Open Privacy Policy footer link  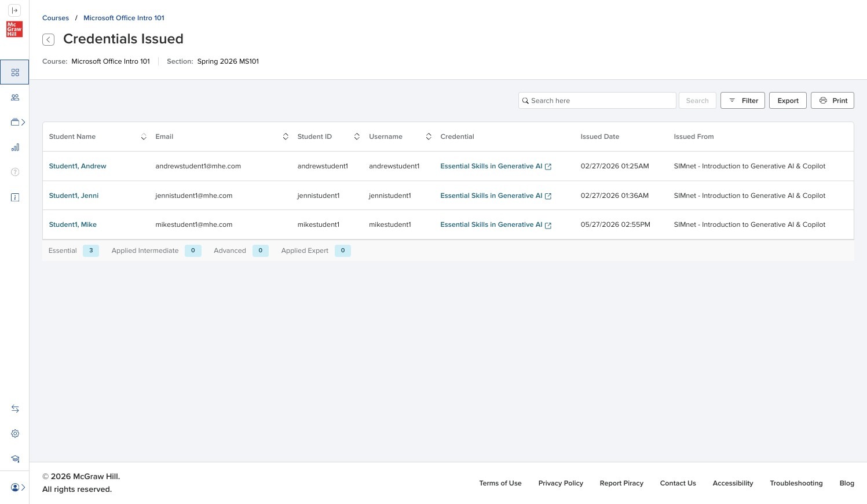(561, 483)
